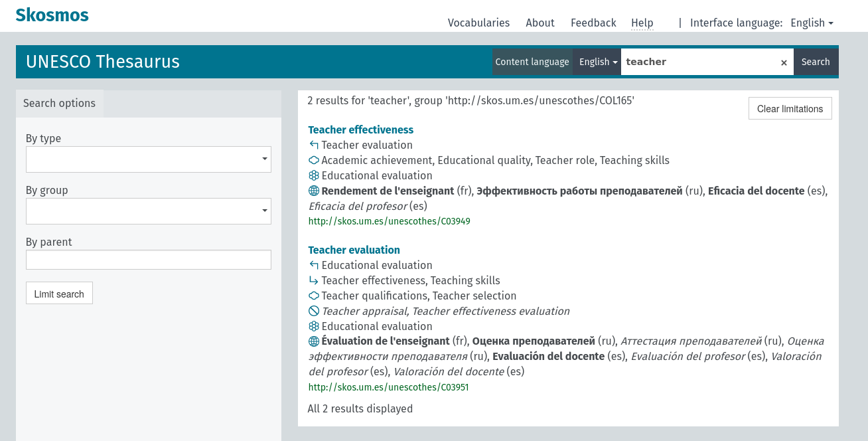
Task: Click the non-preferred label icon beside Teacher appraisal
Action: pyautogui.click(x=314, y=311)
